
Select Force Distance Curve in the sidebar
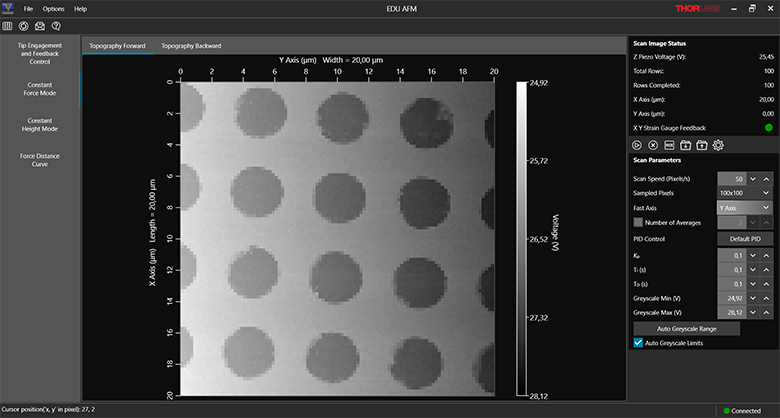(40, 160)
